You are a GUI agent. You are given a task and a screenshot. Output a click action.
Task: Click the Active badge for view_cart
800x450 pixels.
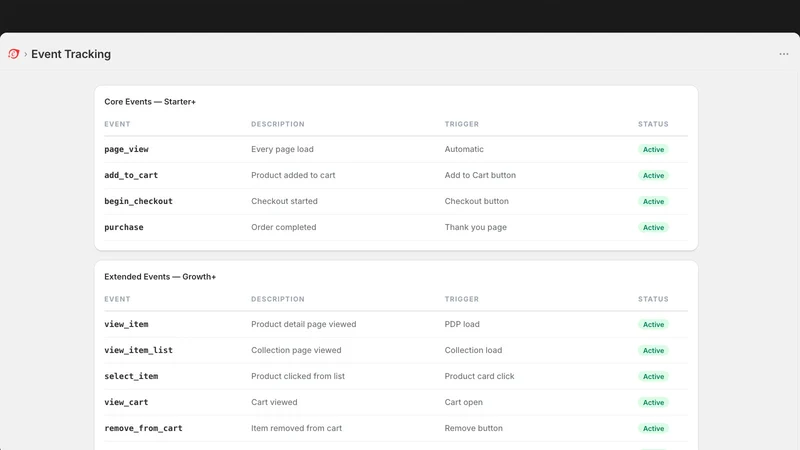pos(653,403)
